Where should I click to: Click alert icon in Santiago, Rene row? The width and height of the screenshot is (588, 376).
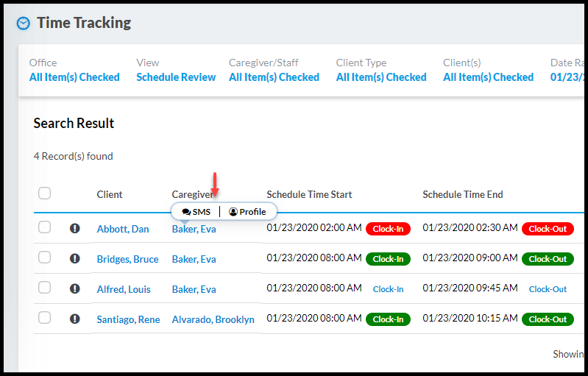click(75, 319)
